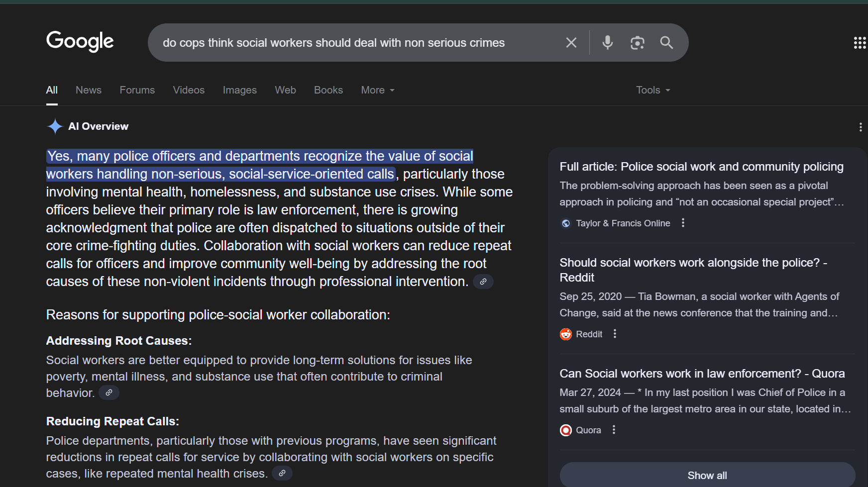Switch to the Web tab
This screenshot has width=868, height=487.
tap(285, 90)
